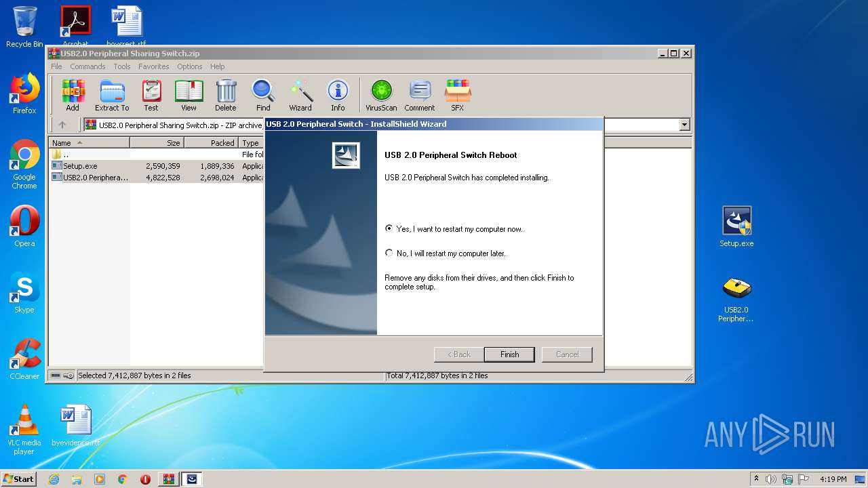Click Finish in InstallShield Wizard

(509, 354)
